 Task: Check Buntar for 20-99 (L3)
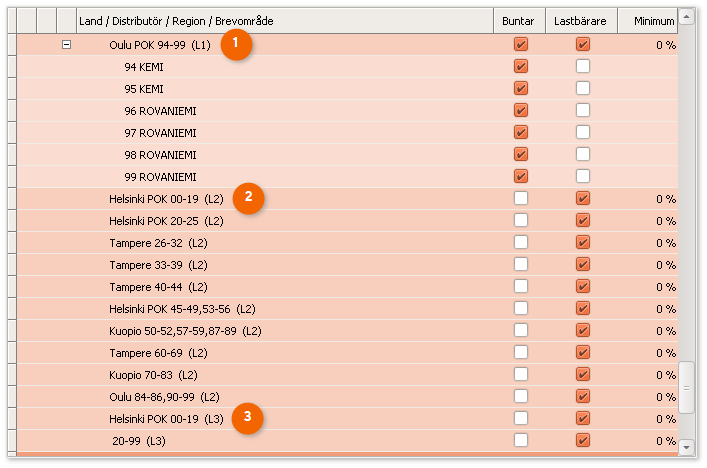tap(521, 440)
